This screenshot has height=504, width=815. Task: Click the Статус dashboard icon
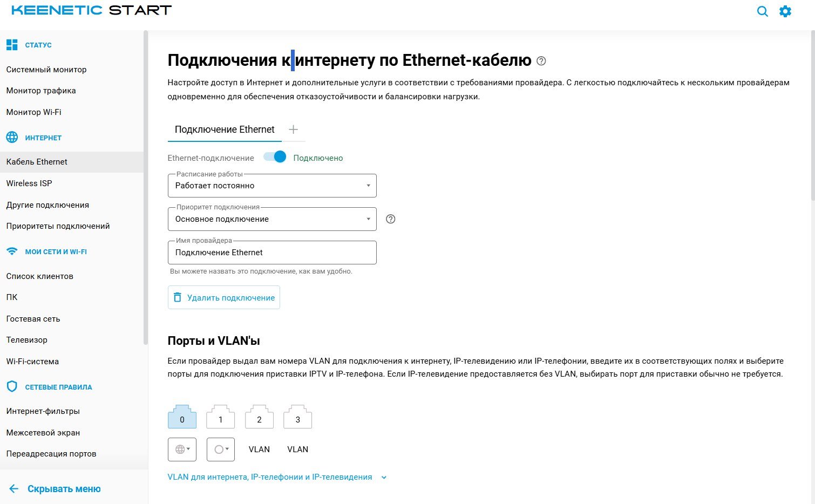tap(12, 45)
